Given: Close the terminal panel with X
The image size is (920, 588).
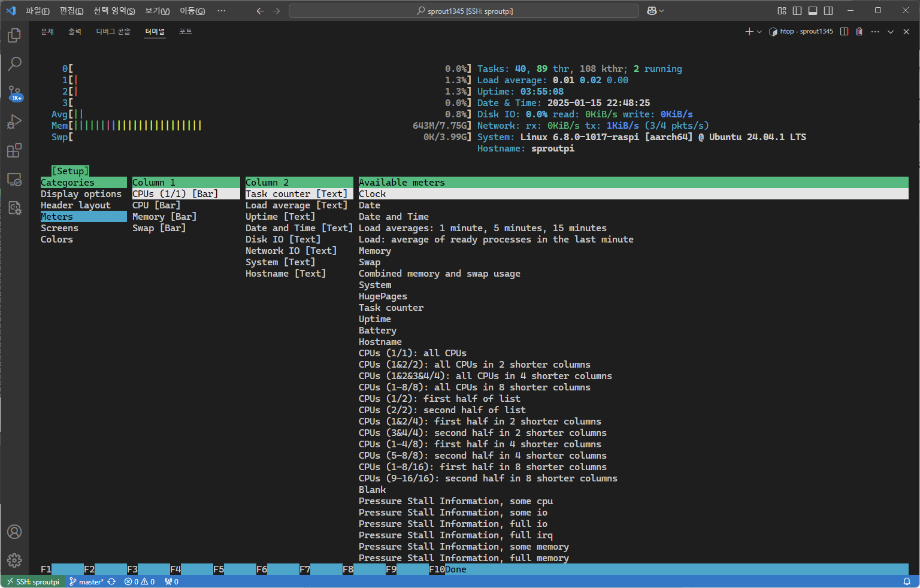Looking at the screenshot, I should tap(906, 32).
